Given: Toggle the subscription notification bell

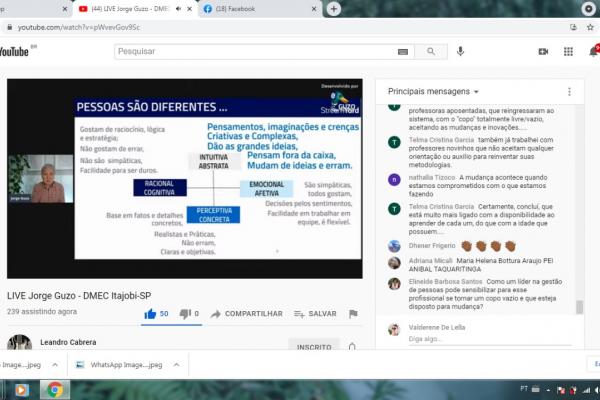Looking at the screenshot, I should tap(352, 346).
